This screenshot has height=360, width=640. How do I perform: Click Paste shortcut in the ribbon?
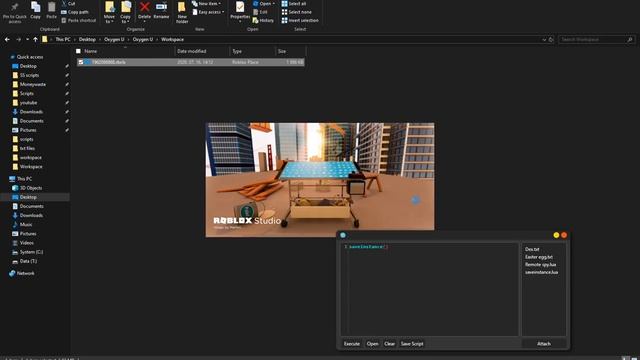pyautogui.click(x=78, y=20)
